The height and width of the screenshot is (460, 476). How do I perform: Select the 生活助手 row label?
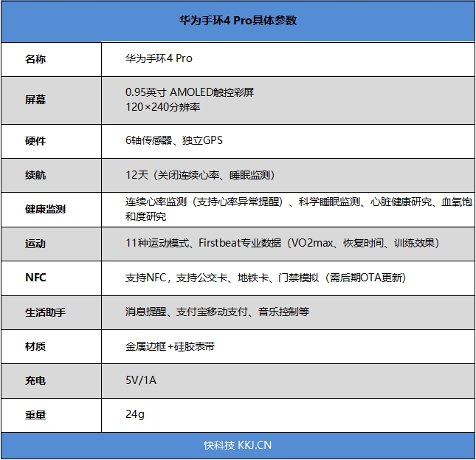pyautogui.click(x=45, y=312)
